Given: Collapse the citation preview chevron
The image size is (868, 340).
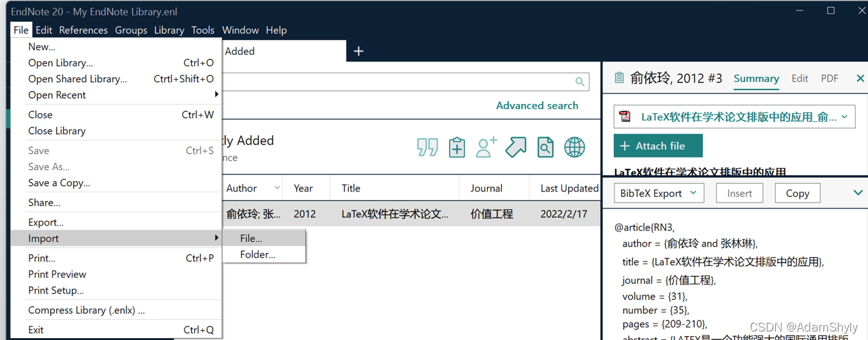Looking at the screenshot, I should pyautogui.click(x=858, y=193).
